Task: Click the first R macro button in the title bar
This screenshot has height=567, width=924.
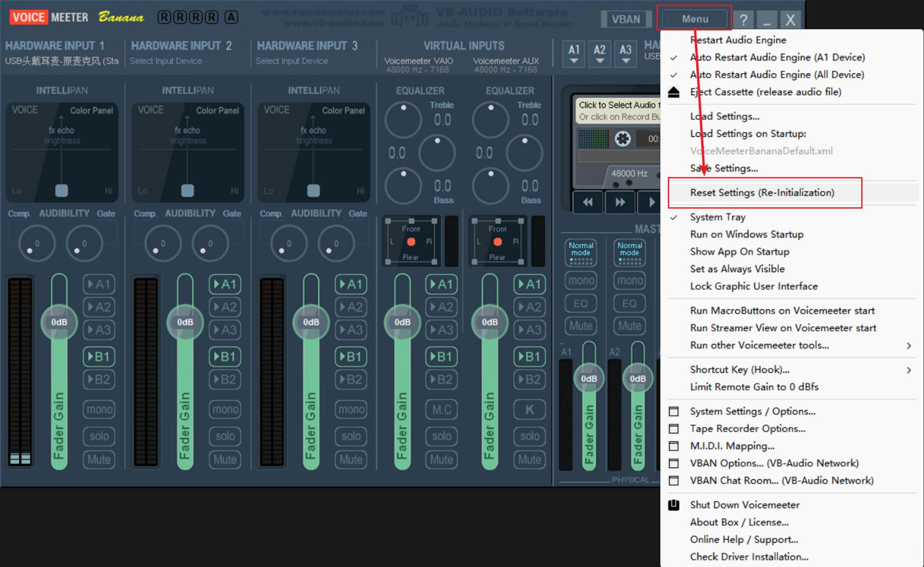Action: [x=164, y=17]
